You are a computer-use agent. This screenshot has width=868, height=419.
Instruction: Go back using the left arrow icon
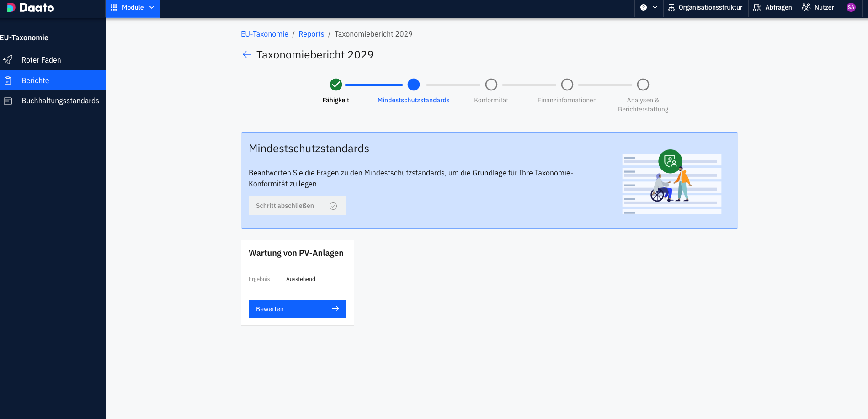click(247, 55)
